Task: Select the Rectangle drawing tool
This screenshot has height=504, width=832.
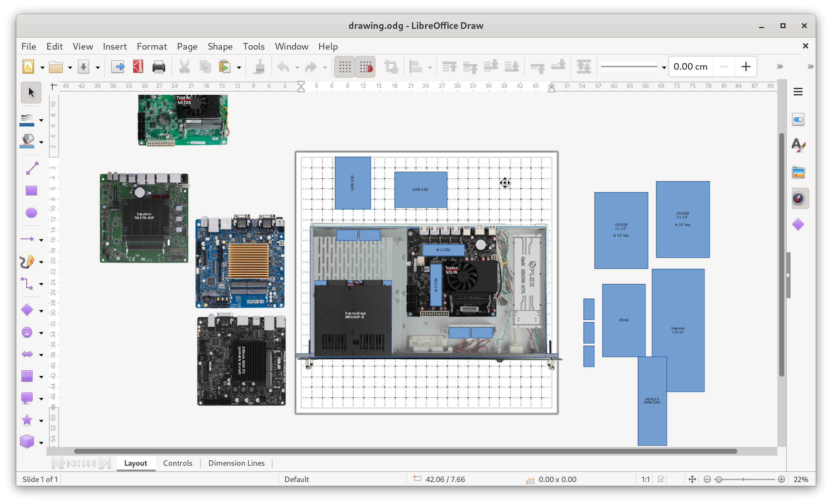Action: 31,191
